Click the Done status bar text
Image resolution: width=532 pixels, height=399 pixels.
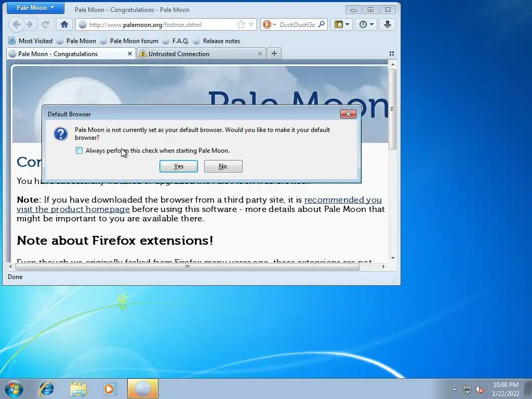(x=15, y=277)
